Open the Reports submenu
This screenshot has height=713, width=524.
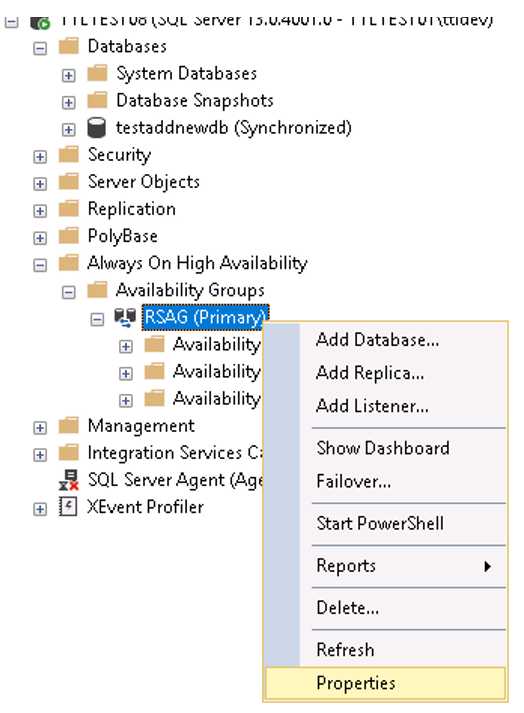point(385,566)
